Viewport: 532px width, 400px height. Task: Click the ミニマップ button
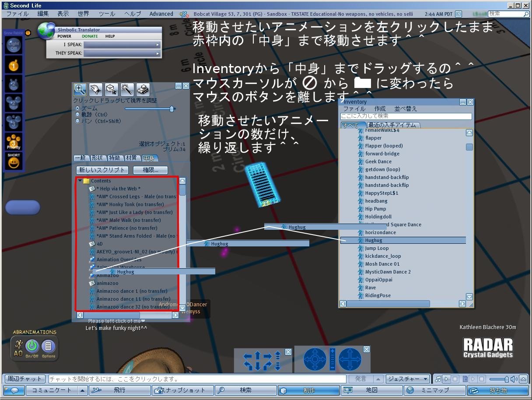click(435, 390)
